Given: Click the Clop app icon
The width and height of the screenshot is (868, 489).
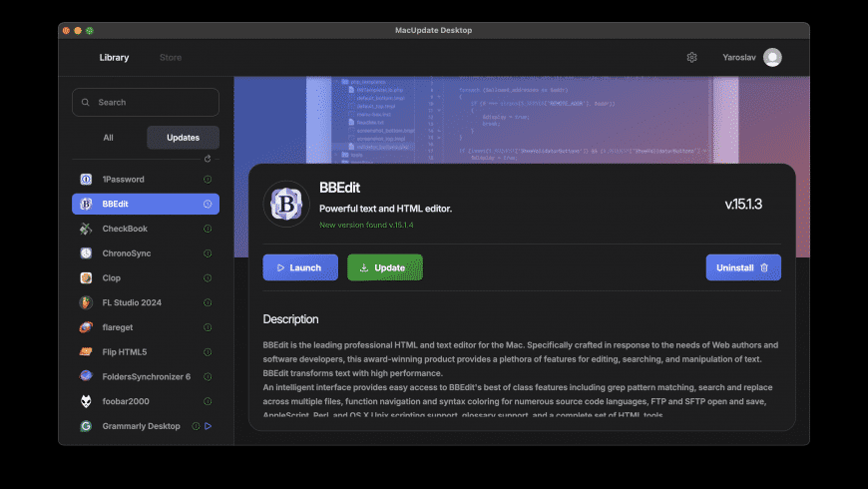Looking at the screenshot, I should click(86, 278).
